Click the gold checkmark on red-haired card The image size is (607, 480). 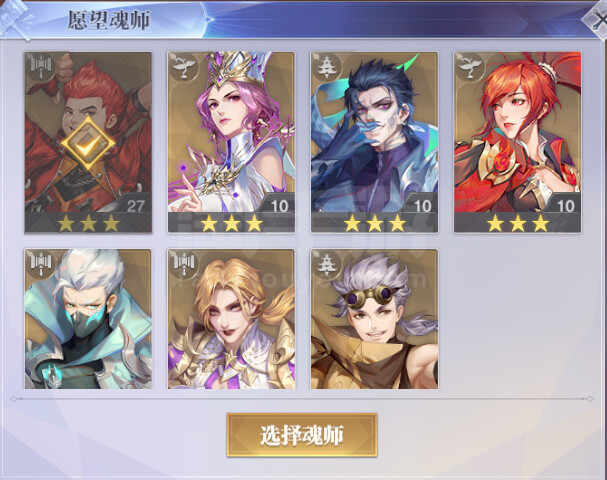tap(88, 144)
